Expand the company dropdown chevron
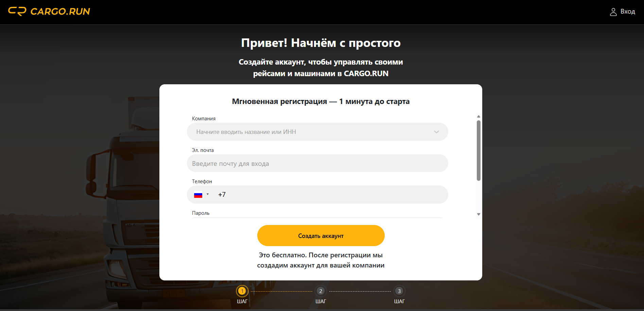This screenshot has width=644, height=311. (x=436, y=132)
